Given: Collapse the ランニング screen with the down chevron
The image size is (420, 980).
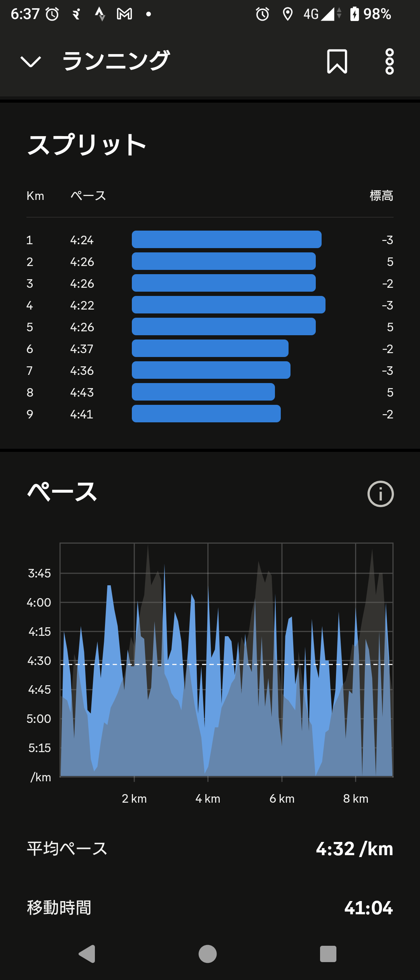Looking at the screenshot, I should click(31, 61).
